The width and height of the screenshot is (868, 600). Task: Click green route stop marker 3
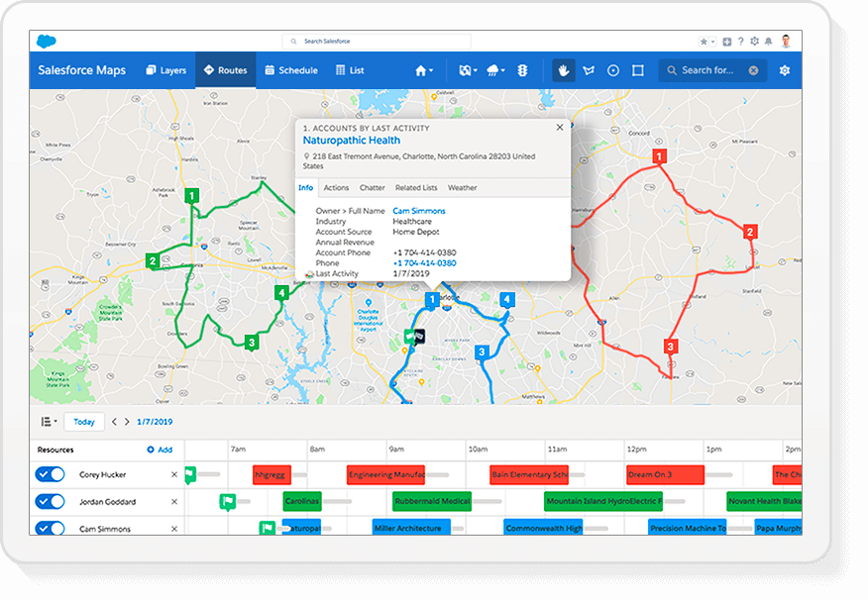coord(252,343)
